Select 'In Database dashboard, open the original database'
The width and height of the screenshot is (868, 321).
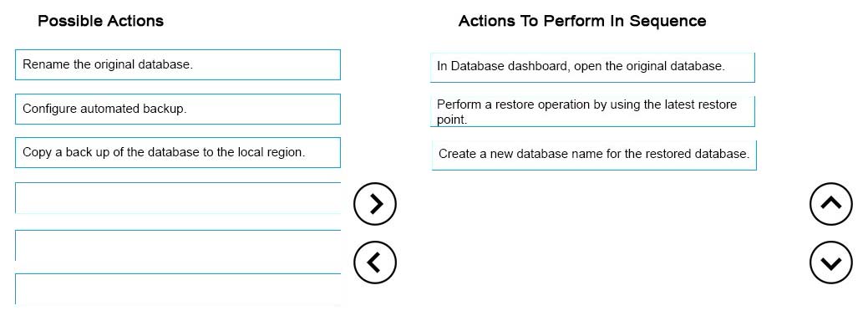[x=592, y=67]
